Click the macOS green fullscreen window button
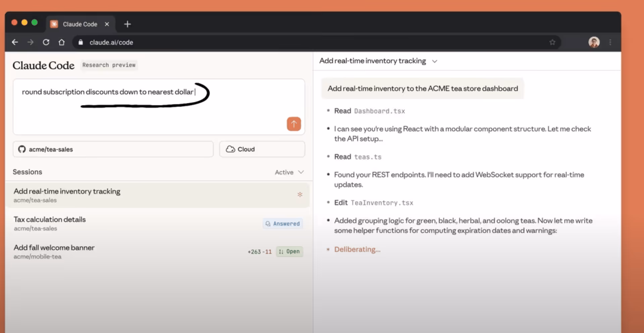This screenshot has height=333, width=644. coord(35,22)
